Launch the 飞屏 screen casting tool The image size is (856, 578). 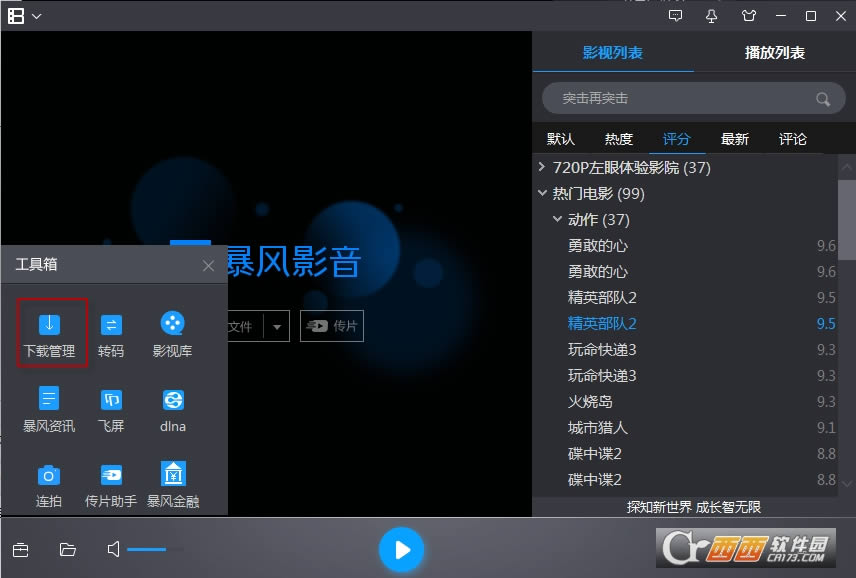(111, 410)
